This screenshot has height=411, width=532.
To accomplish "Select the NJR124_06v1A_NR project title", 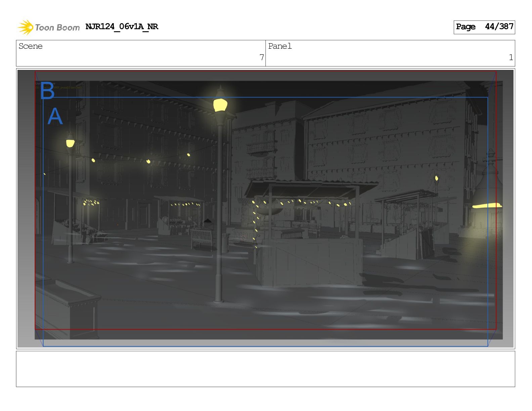I will [x=122, y=27].
